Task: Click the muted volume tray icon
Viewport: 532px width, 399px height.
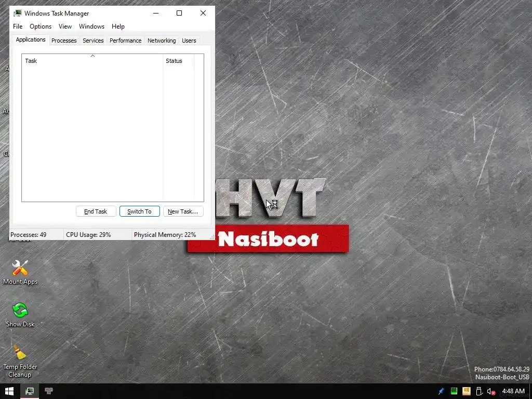Action: click(x=491, y=391)
